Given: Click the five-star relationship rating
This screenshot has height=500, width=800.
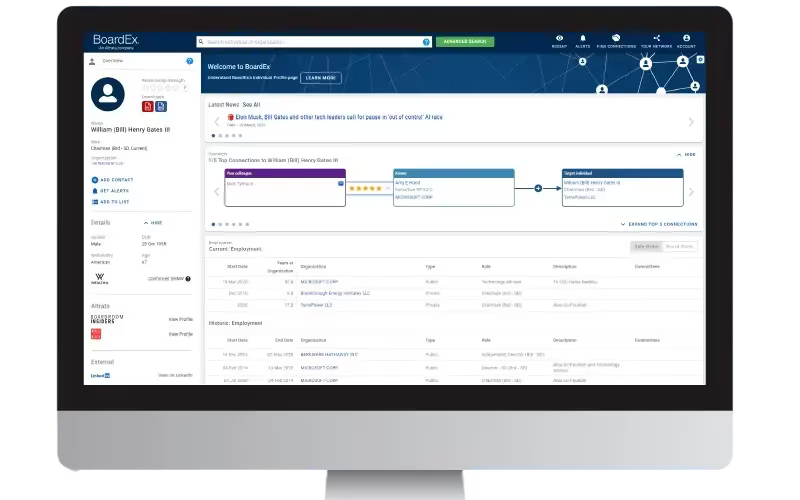Looking at the screenshot, I should tap(365, 189).
